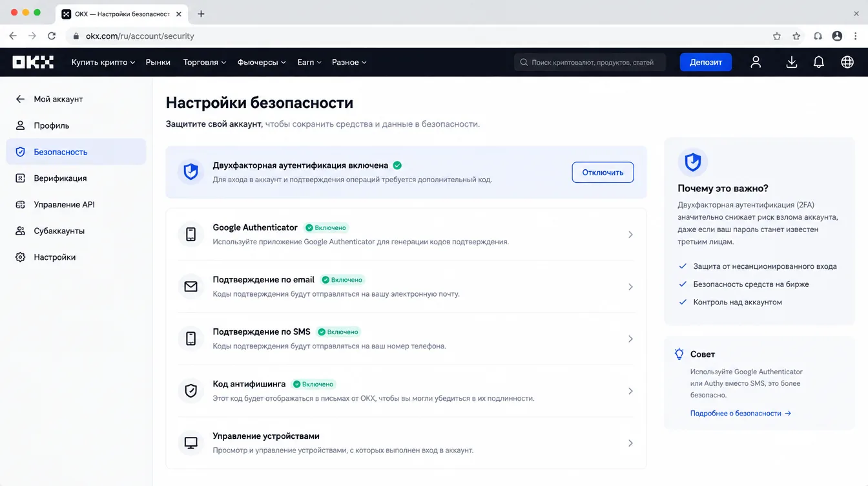Screen dimensions: 868x486
Task: Click the browser back arrow
Action: coord(13,36)
